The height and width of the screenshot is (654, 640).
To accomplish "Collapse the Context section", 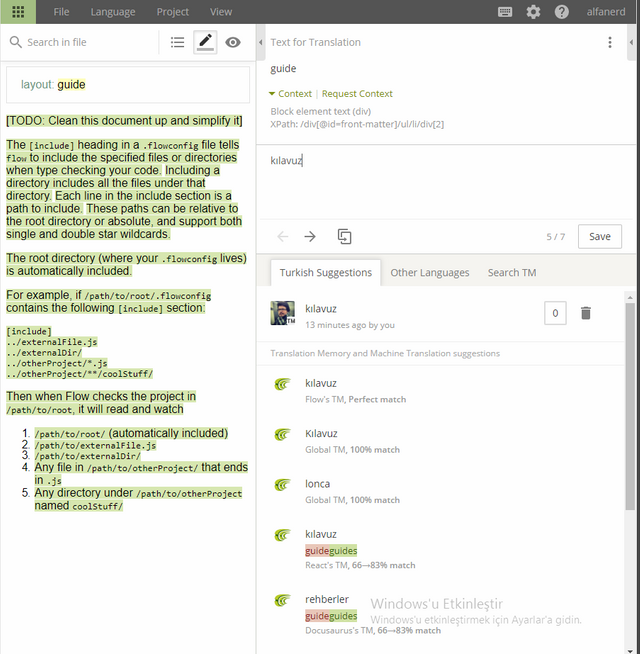I will coord(290,94).
